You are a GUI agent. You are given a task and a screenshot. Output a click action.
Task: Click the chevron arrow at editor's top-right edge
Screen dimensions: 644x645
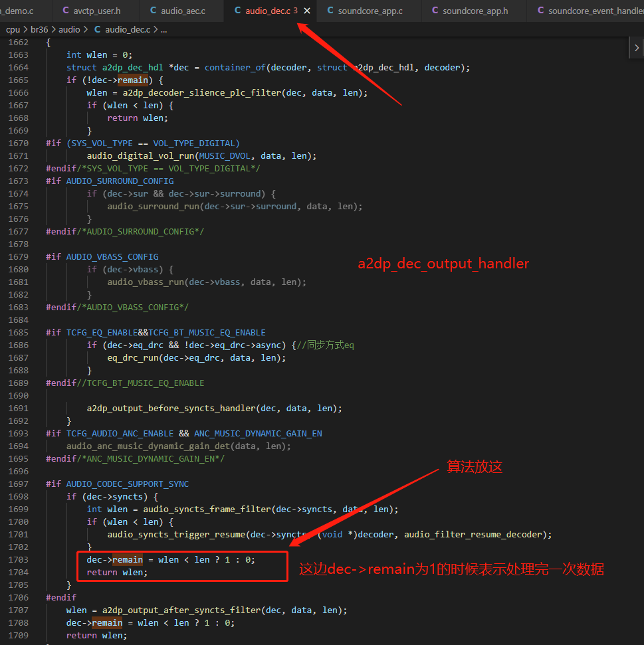[637, 48]
